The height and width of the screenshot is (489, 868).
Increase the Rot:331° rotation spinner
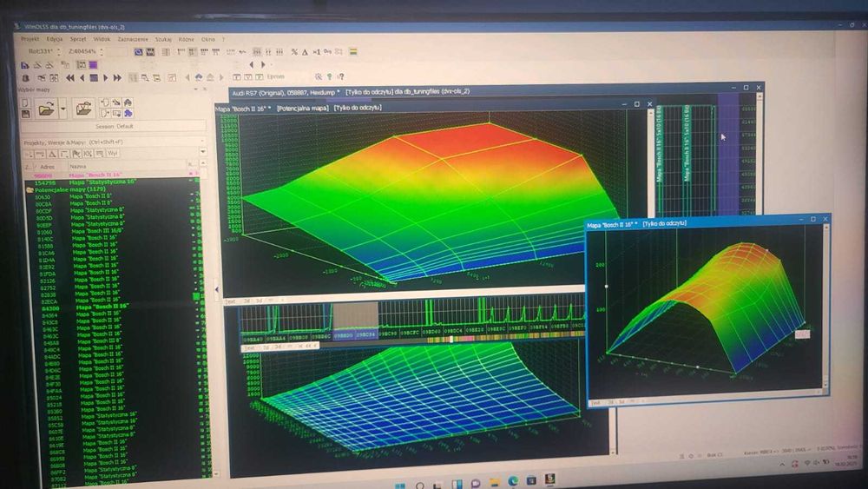[x=59, y=50]
